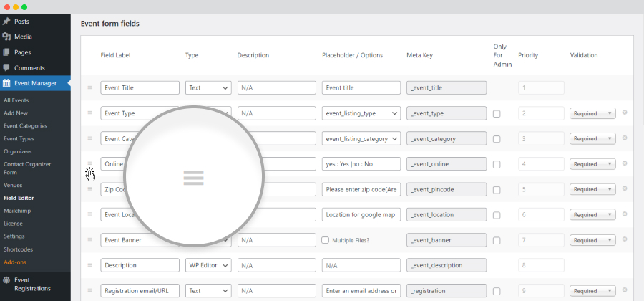644x301 pixels.
Task: Open the event_listing_type options dropdown
Action: tap(361, 113)
